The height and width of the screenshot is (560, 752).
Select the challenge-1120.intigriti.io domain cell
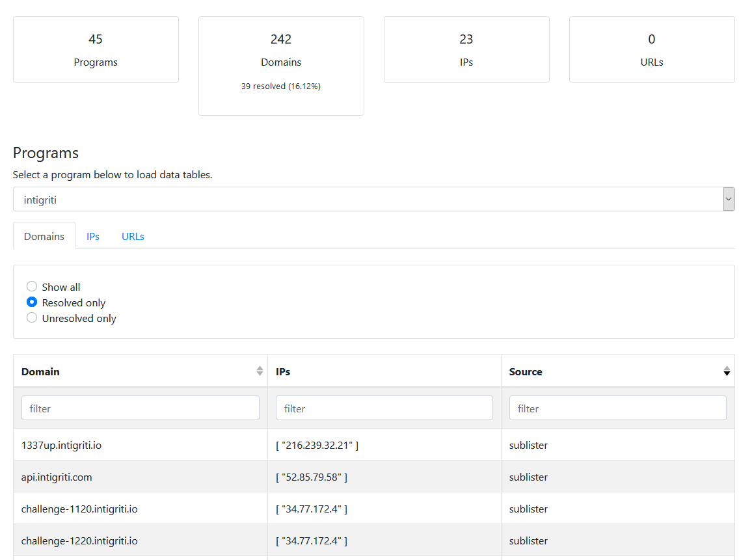click(x=141, y=509)
